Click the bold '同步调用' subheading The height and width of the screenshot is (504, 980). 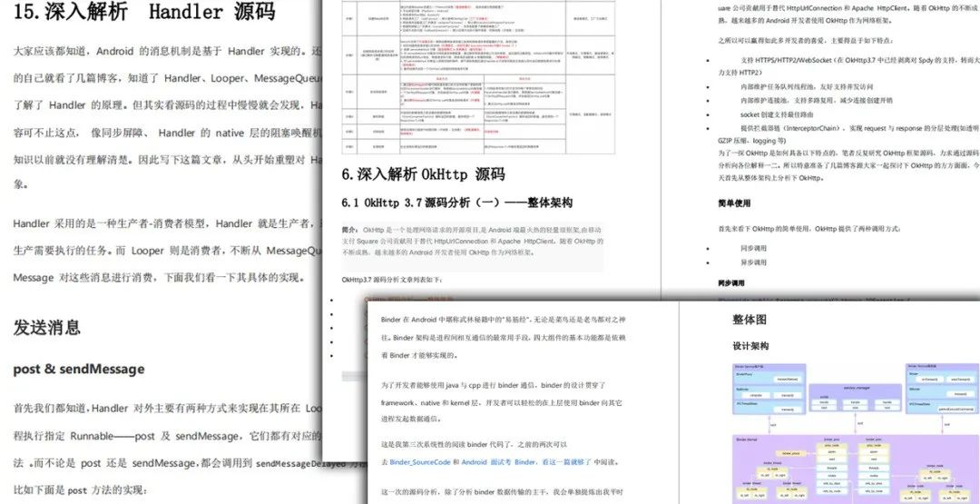[730, 283]
